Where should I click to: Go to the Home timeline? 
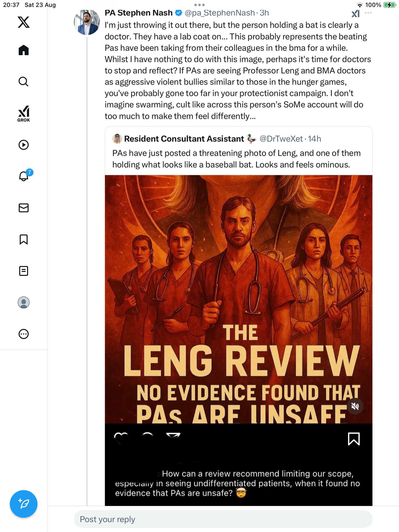point(24,50)
